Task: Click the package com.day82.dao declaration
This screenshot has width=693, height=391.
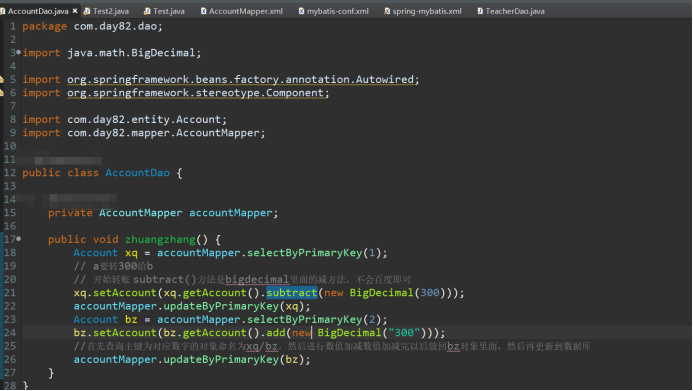Action: coord(92,27)
